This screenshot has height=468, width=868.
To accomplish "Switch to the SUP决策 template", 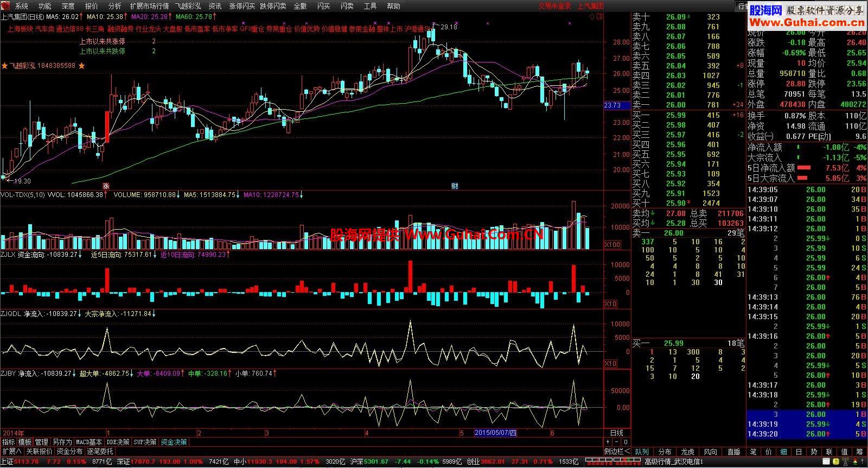I will 145,442.
